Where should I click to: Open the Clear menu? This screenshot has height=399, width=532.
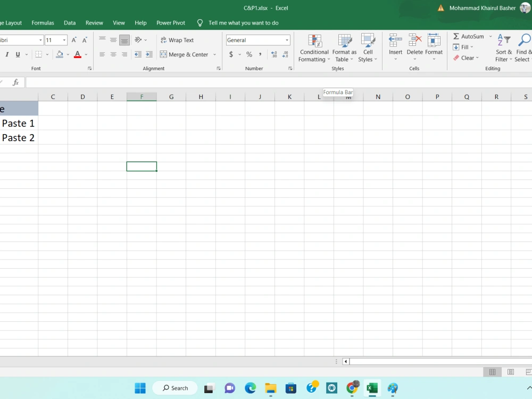point(466,58)
